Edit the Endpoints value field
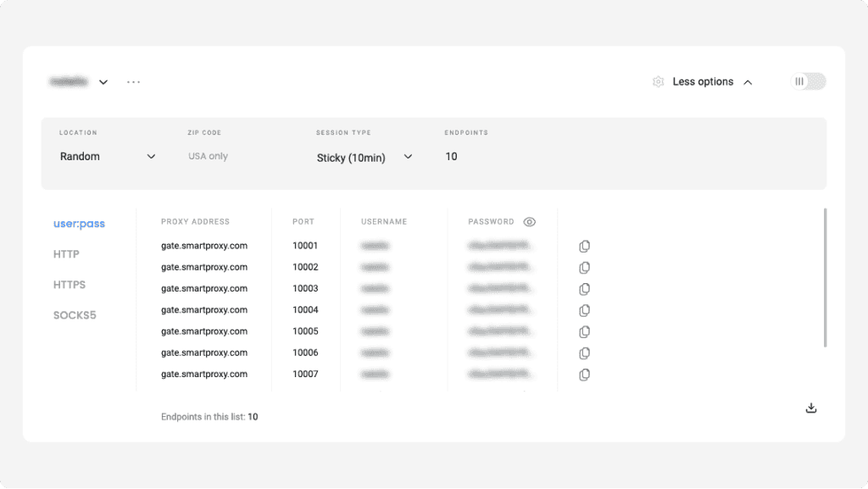 (452, 156)
